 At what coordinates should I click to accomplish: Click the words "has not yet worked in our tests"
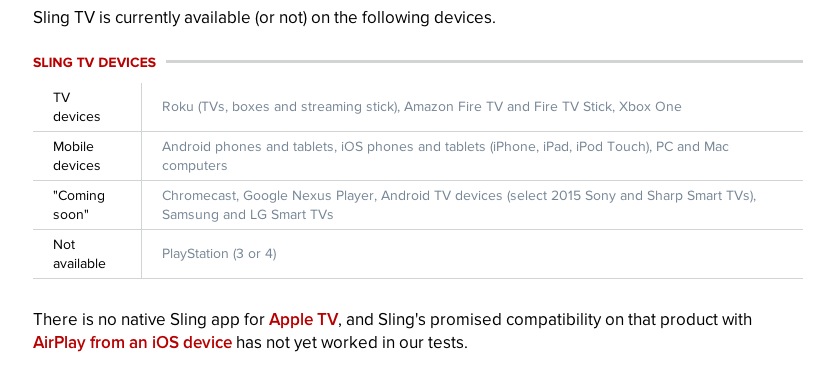coord(352,342)
